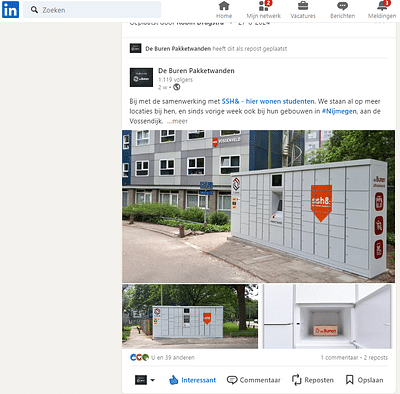Open De Buren Pakketwanden author name link
The height and width of the screenshot is (394, 400).
click(x=196, y=71)
